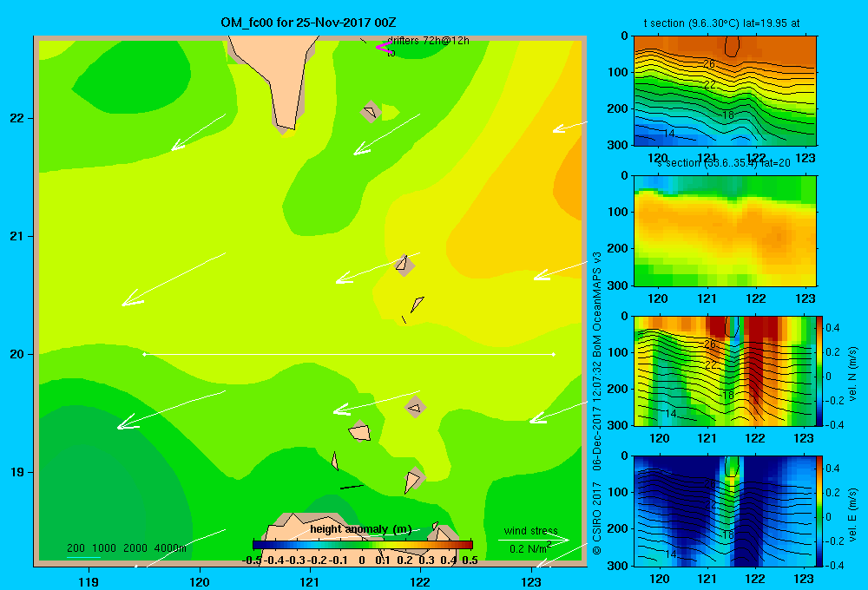This screenshot has height=590, width=868.
Task: Open the northward velocity section panel
Action: (x=725, y=370)
